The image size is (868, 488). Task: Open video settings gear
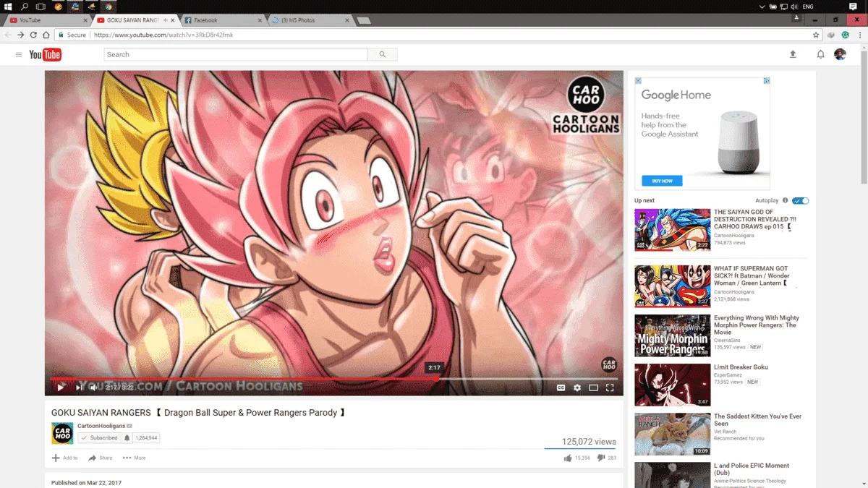click(x=577, y=388)
